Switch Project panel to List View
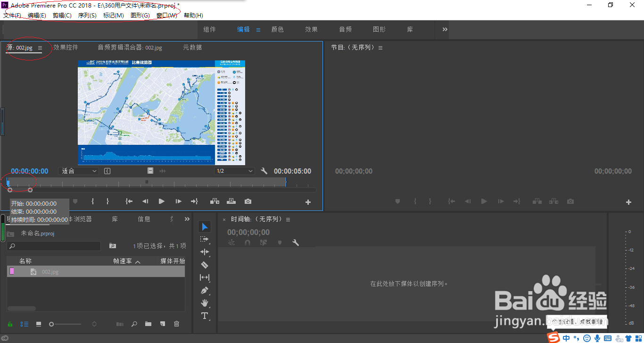The image size is (644, 343). [25, 324]
